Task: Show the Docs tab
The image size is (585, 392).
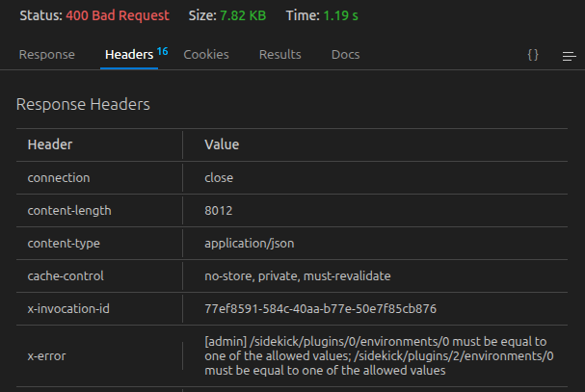Action: 345,55
